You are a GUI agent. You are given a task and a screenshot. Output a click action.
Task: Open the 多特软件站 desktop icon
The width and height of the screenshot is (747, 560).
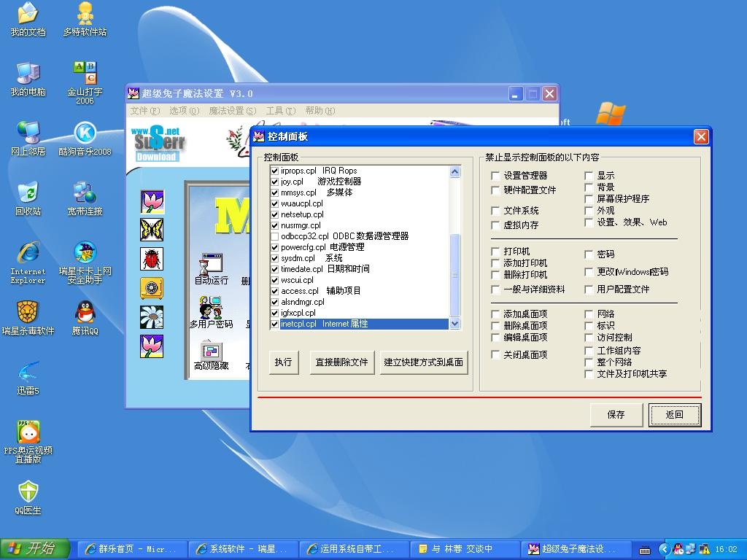click(x=85, y=19)
